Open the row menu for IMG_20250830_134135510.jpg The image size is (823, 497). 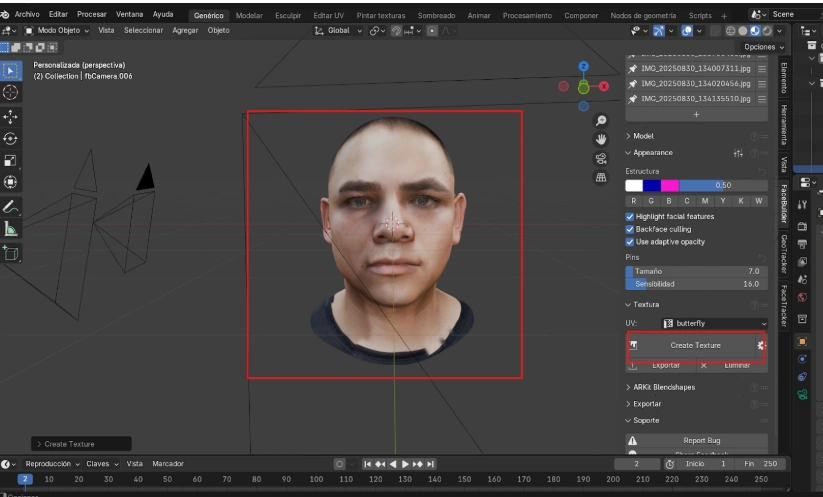[x=762, y=99]
